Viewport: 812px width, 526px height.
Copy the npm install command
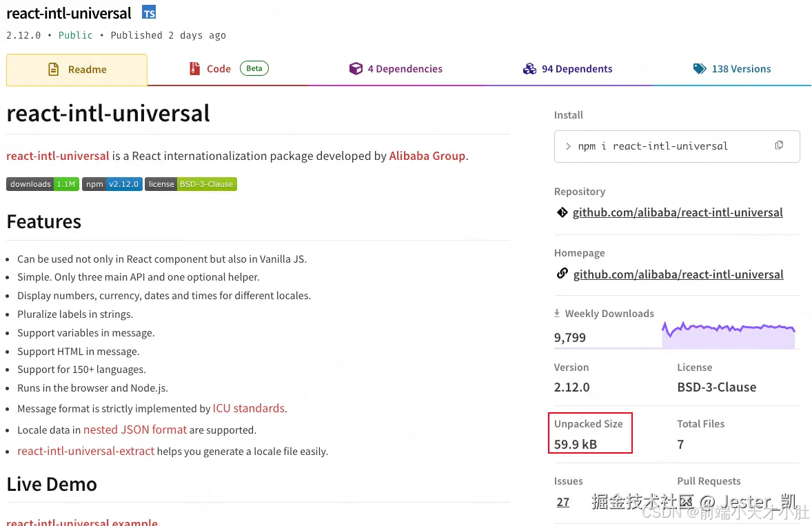pyautogui.click(x=779, y=145)
